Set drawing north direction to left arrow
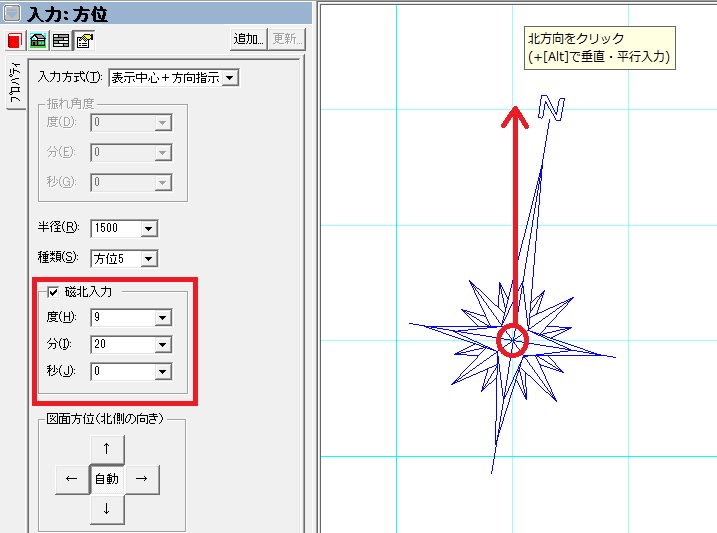This screenshot has height=533, width=717. (71, 479)
